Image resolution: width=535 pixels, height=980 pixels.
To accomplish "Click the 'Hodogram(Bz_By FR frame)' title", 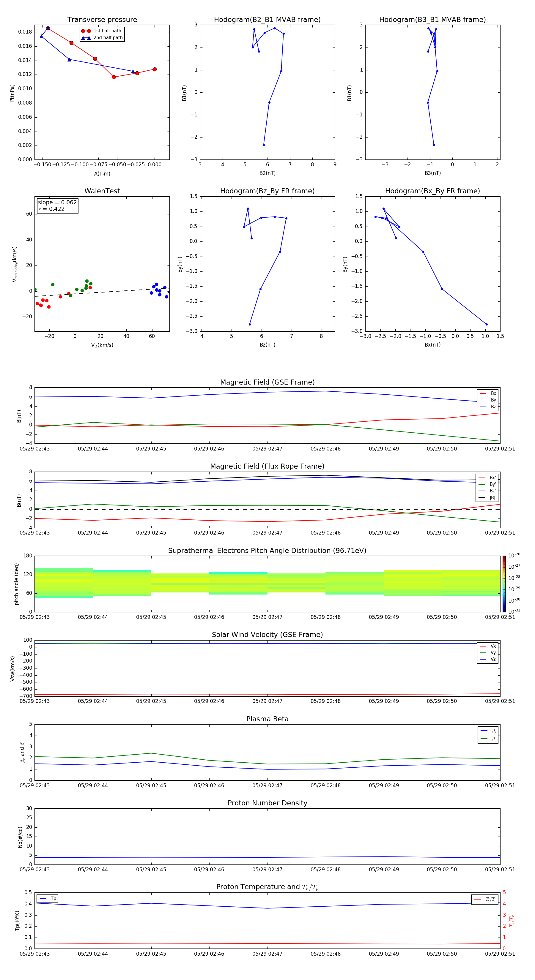I will pyautogui.click(x=267, y=191).
